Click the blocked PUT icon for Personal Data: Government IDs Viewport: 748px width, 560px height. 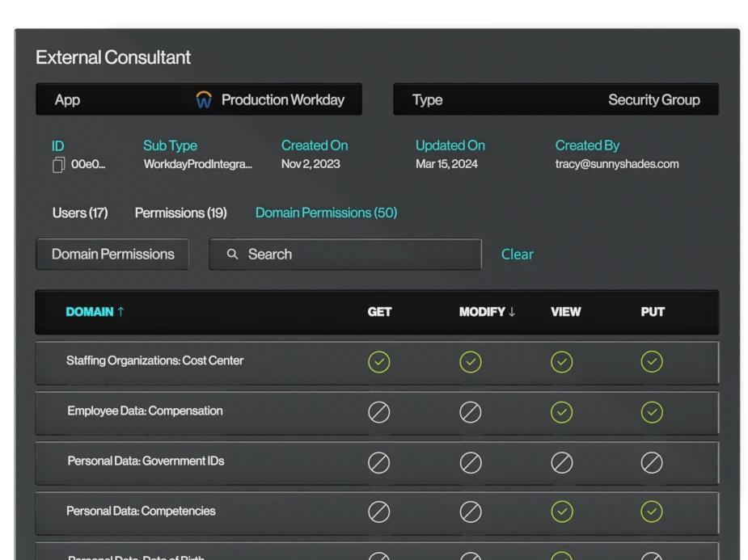coord(652,462)
